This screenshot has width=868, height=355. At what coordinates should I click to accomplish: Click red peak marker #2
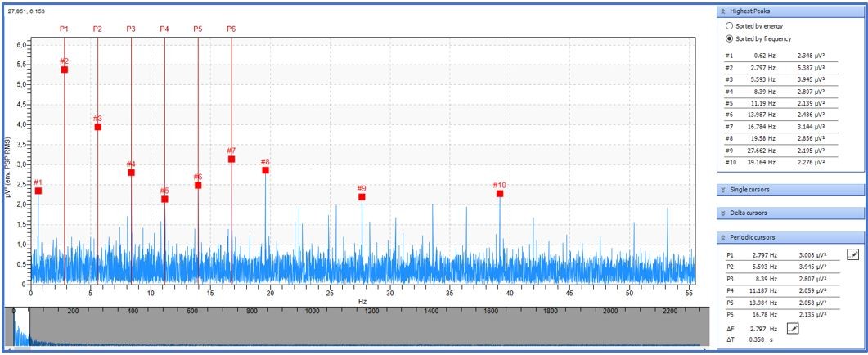64,70
